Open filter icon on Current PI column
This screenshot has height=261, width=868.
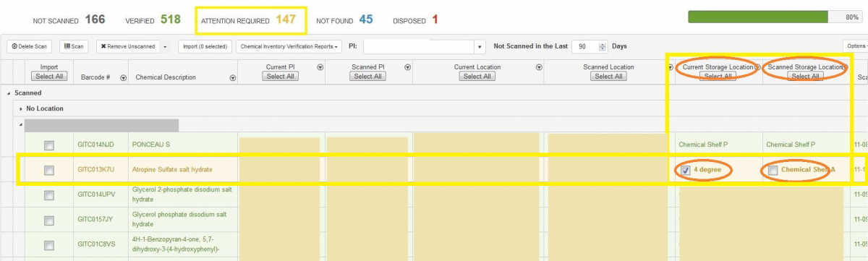(320, 67)
